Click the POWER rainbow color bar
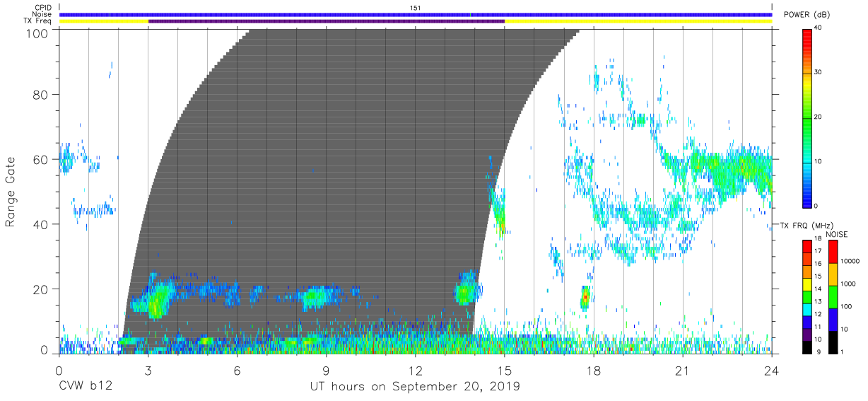Image resolution: width=868 pixels, height=401 pixels. pos(807,117)
